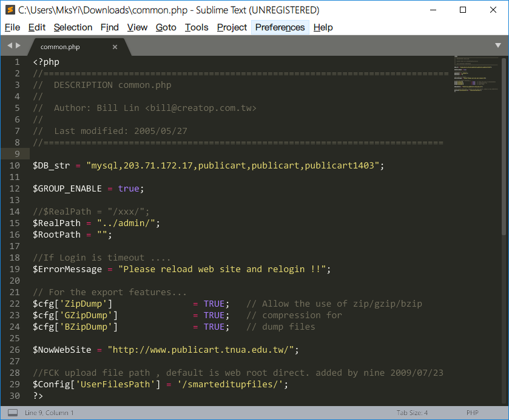This screenshot has height=420, width=509.
Task: Change the PHP syntax selector in status bar
Action: coord(473,413)
